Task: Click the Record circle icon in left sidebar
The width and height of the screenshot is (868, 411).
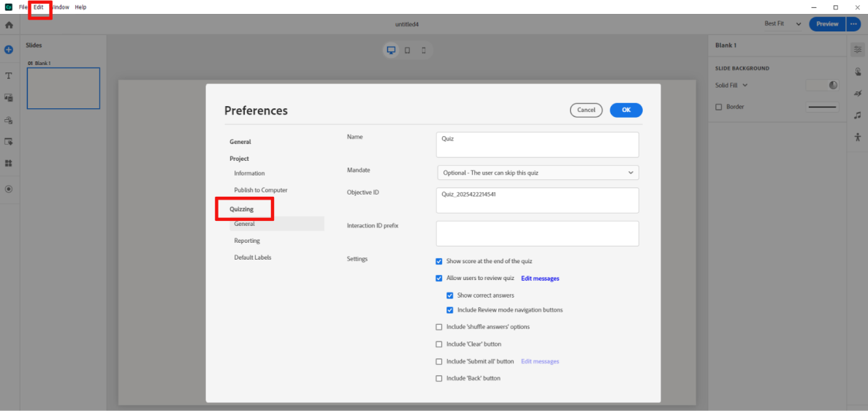Action: [9, 189]
